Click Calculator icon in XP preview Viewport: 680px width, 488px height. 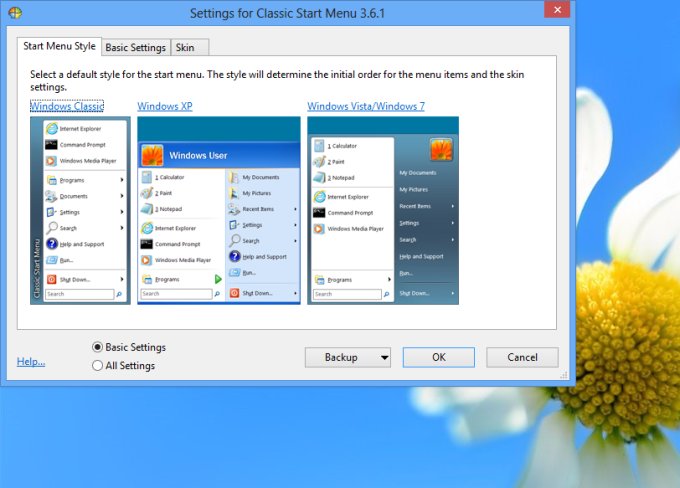tap(147, 177)
